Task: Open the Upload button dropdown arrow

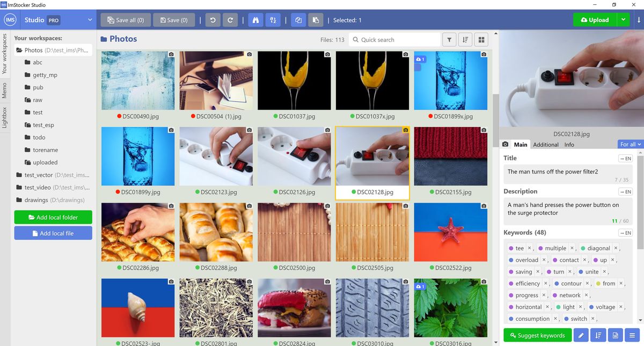Action: tap(624, 19)
